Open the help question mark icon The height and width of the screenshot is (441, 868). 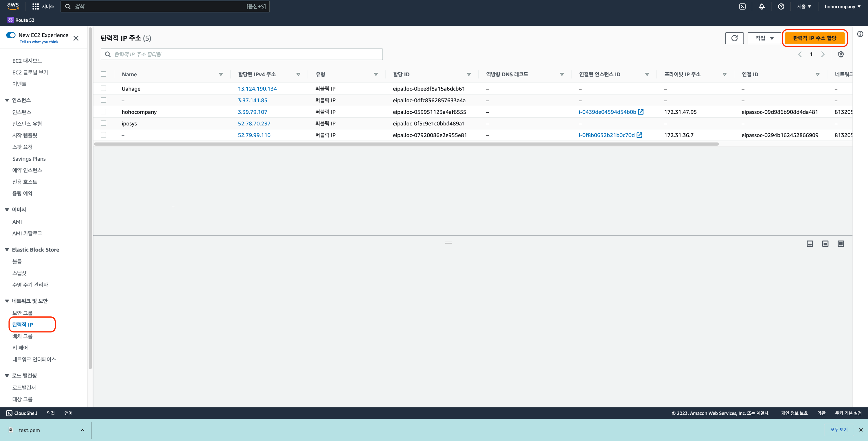[781, 6]
